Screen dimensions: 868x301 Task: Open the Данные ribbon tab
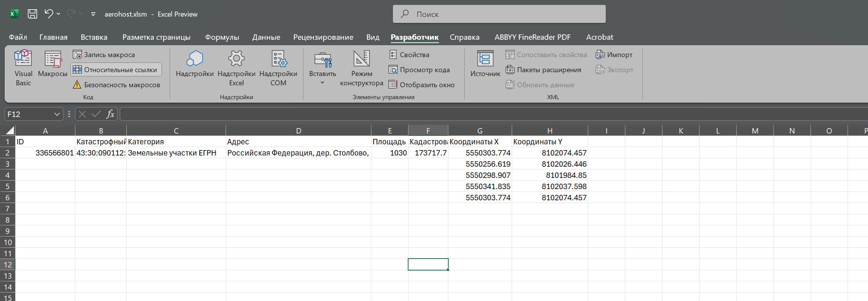[x=266, y=37]
